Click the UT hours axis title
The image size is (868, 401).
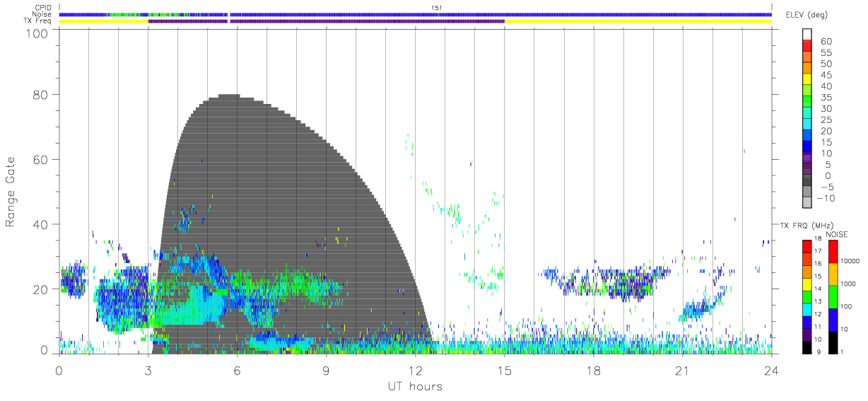[x=414, y=386]
